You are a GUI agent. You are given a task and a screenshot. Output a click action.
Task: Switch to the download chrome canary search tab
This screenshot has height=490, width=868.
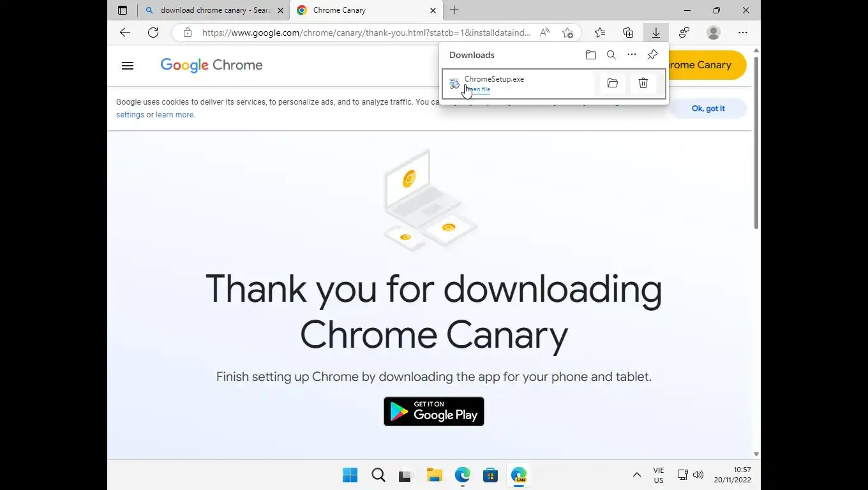pyautogui.click(x=214, y=10)
